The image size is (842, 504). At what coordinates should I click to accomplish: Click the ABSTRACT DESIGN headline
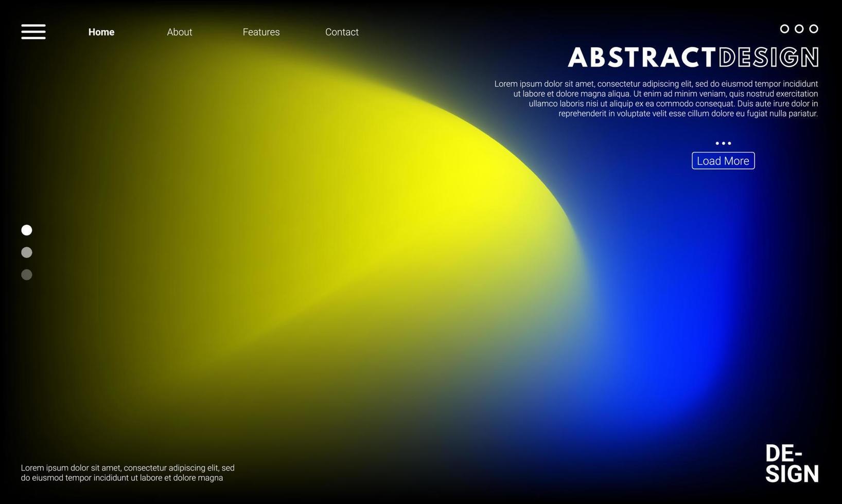pos(693,57)
